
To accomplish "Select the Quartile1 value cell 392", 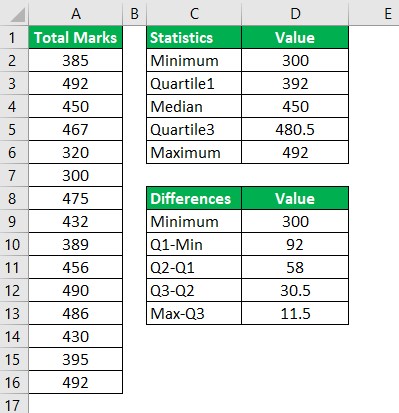I will point(295,83).
